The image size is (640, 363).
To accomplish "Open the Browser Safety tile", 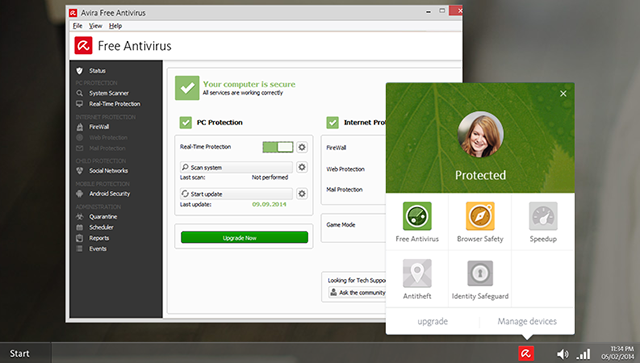I will (480, 222).
